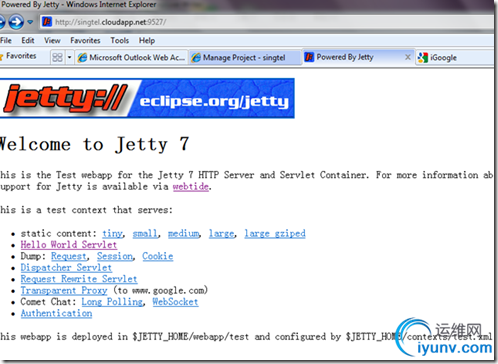This screenshot has width=498, height=364.
Task: Open the medium static content link
Action: [x=183, y=233]
